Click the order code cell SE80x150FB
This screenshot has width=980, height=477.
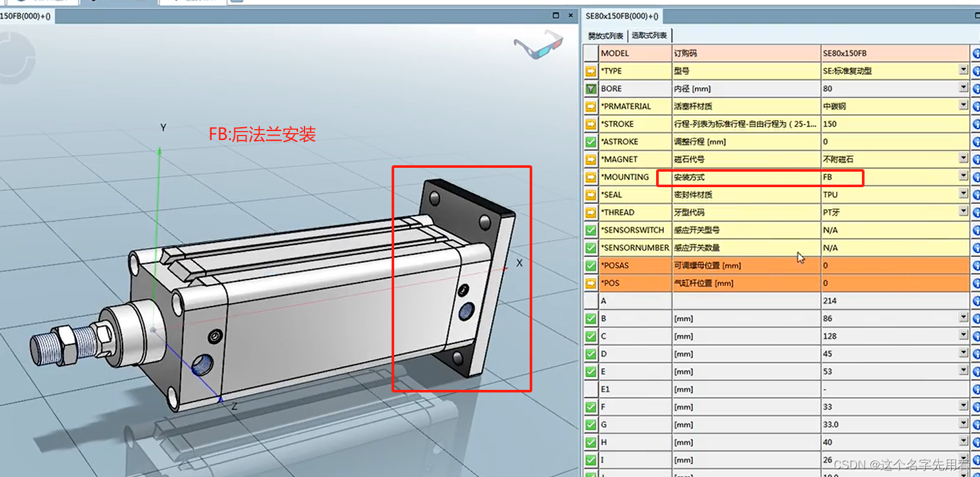[x=895, y=53]
